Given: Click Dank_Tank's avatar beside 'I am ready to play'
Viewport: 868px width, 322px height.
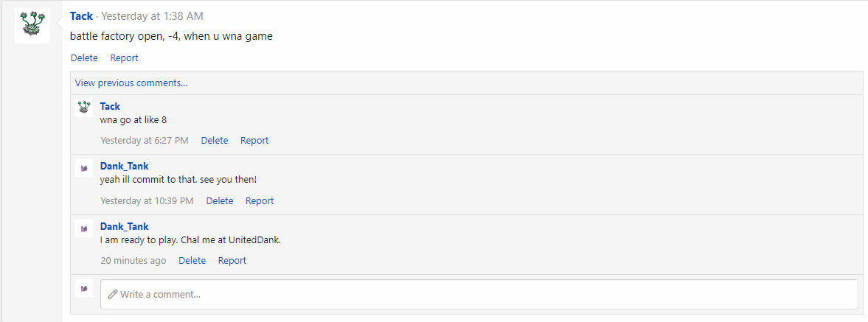Looking at the screenshot, I should tap(84, 228).
